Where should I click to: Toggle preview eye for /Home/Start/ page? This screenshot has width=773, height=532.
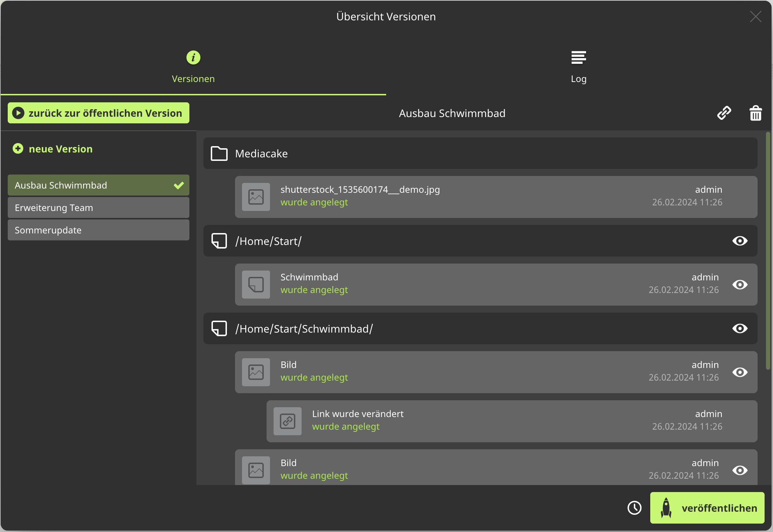(740, 241)
